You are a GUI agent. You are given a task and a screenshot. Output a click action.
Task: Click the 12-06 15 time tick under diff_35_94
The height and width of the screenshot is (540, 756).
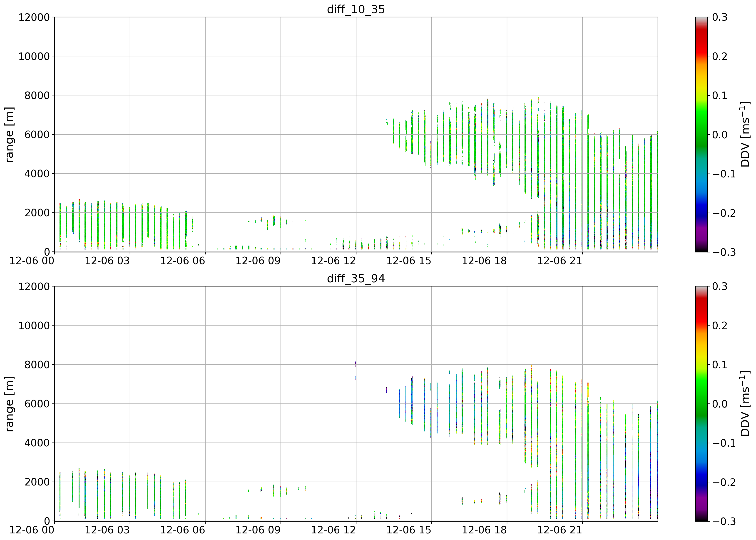click(x=409, y=530)
